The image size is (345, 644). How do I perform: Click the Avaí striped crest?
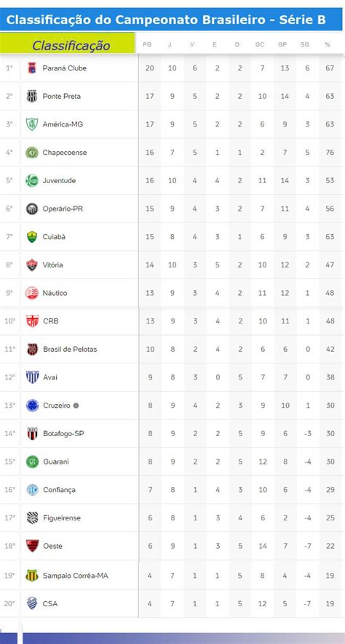32,377
